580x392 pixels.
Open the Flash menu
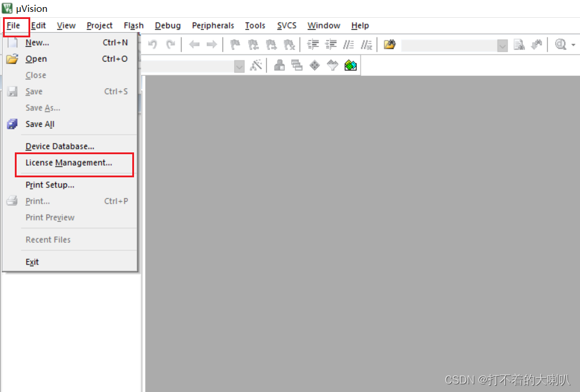click(x=133, y=26)
